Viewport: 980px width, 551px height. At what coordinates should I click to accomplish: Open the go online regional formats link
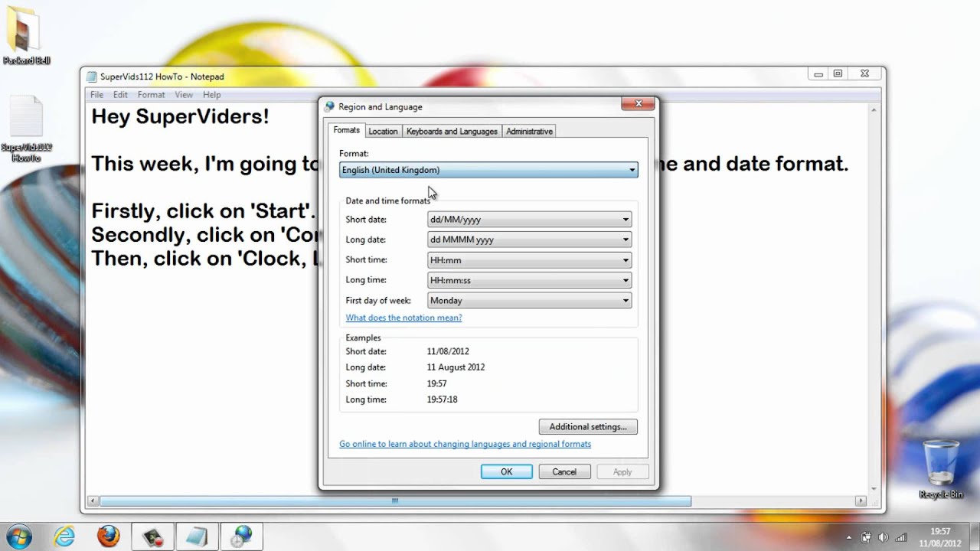(x=465, y=444)
